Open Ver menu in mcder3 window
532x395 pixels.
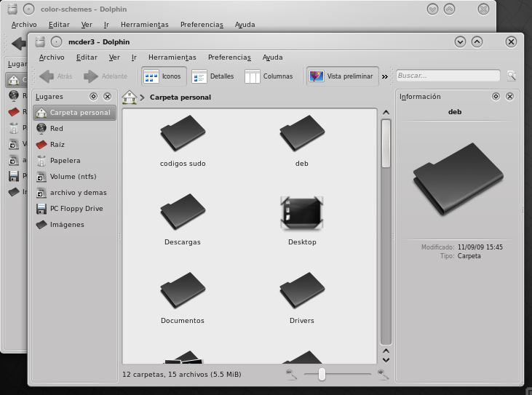114,57
